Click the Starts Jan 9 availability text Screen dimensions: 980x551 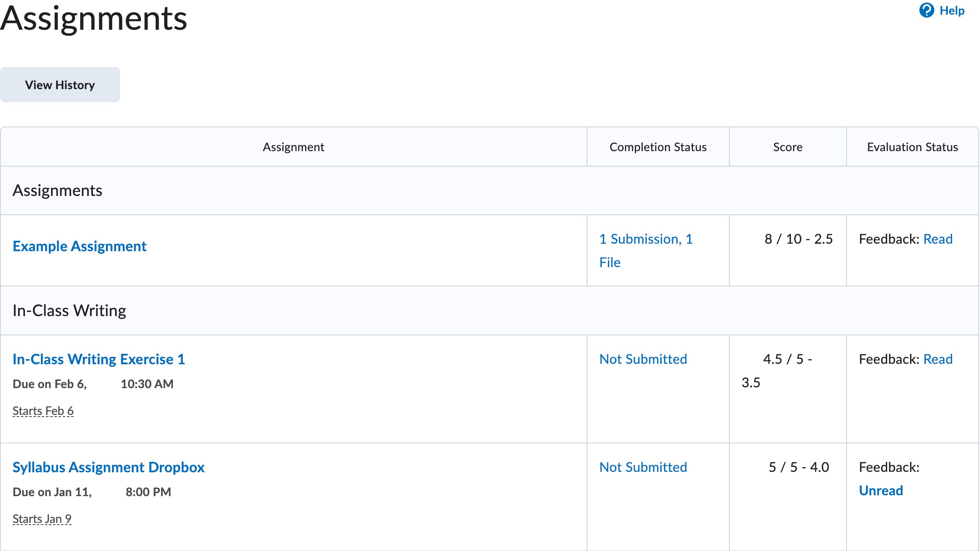click(x=42, y=519)
